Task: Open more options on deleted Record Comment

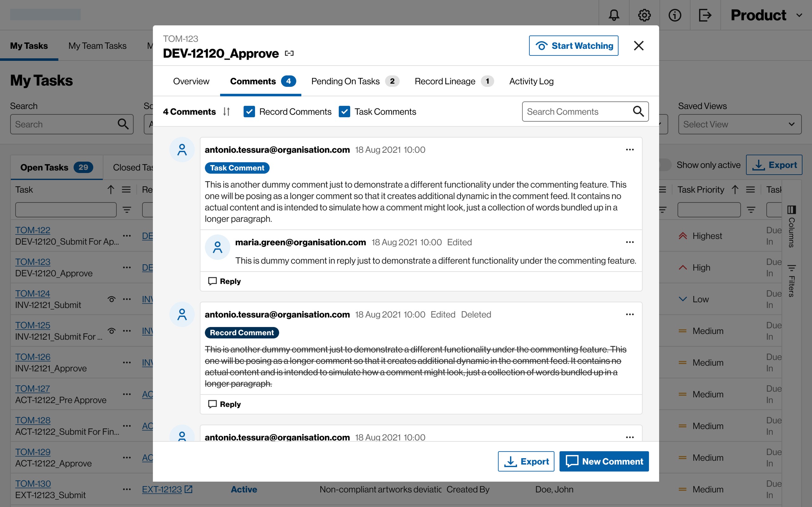Action: coord(630,315)
